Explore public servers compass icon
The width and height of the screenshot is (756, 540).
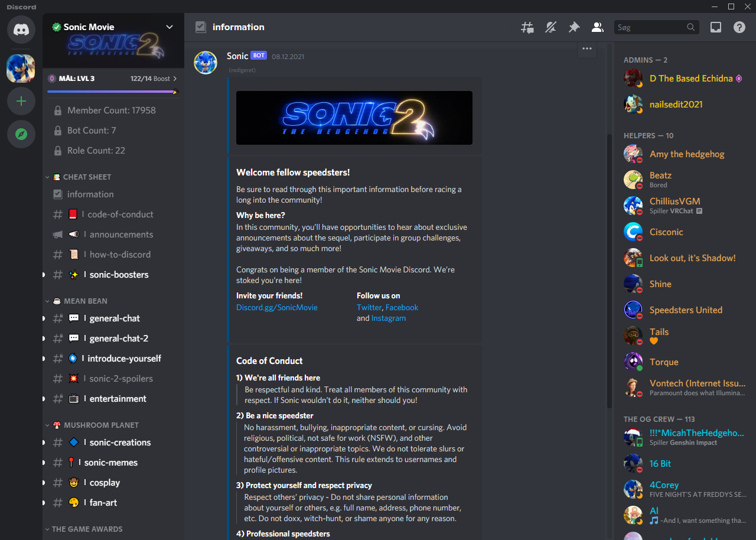pos(21,134)
